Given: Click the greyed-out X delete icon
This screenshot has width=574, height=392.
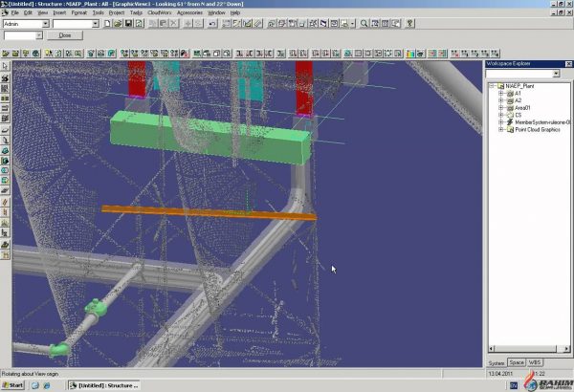Looking at the screenshot, I should pos(173,24).
